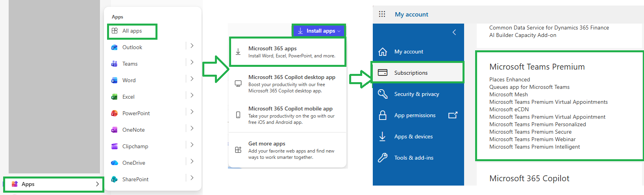Click Microsoft Teams Premium Webinar entry
This screenshot has width=644, height=195.
532,139
